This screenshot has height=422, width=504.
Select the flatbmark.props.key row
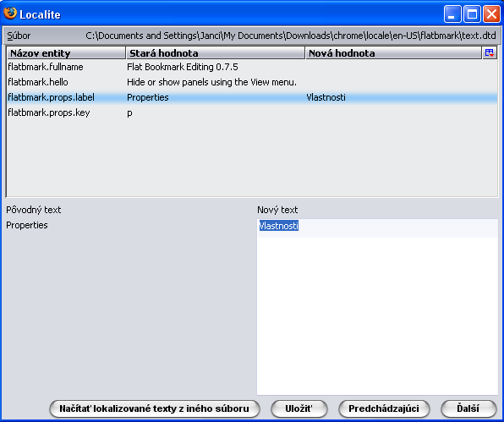tap(252, 112)
